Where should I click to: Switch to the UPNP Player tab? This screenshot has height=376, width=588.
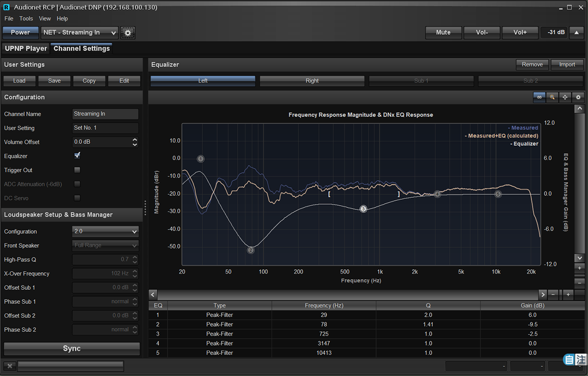tap(26, 48)
